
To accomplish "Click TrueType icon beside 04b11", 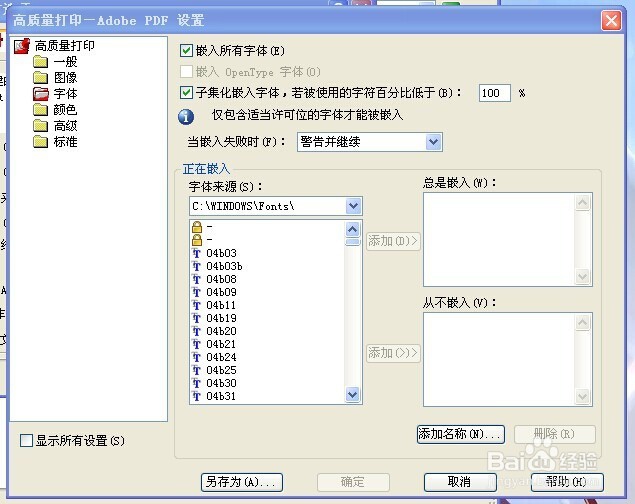I will (196, 305).
